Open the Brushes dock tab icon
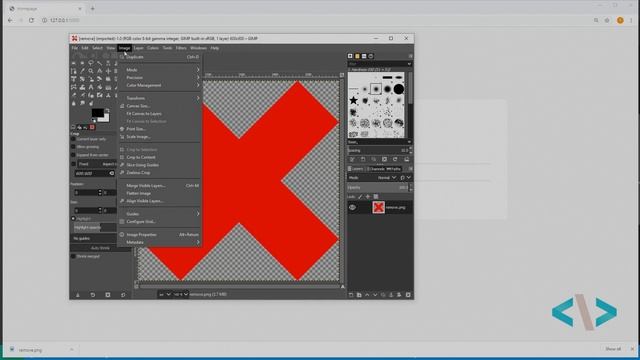The height and width of the screenshot is (360, 640). click(x=350, y=56)
